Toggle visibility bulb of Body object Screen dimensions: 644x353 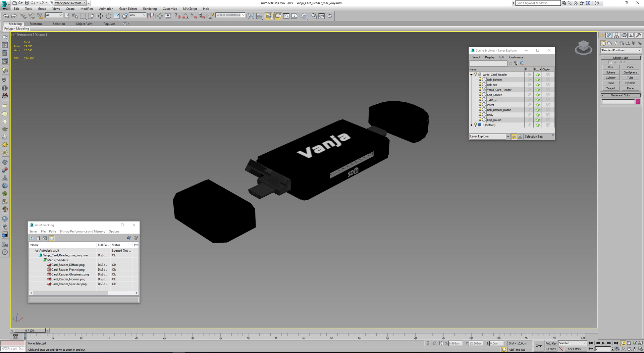click(480, 115)
